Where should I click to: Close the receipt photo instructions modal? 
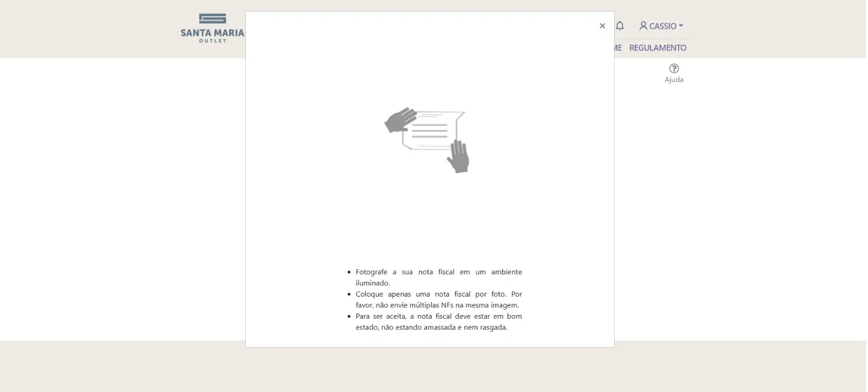602,26
